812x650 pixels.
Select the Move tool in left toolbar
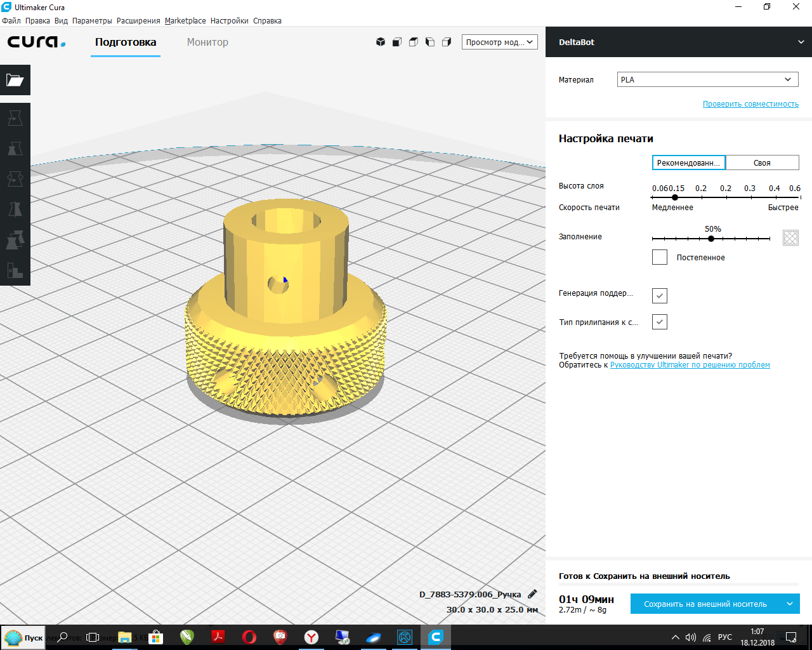15,118
